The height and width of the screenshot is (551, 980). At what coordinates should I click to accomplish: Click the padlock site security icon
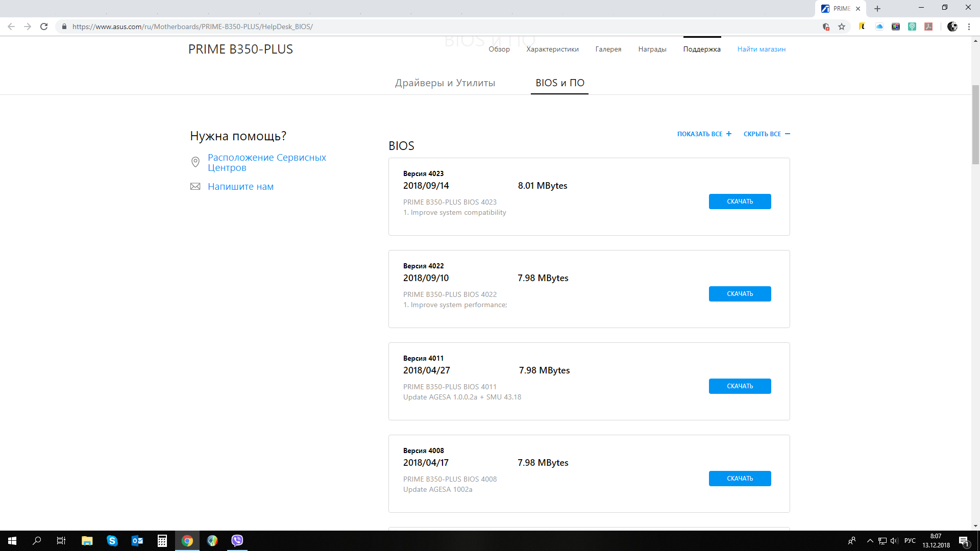[x=64, y=27]
